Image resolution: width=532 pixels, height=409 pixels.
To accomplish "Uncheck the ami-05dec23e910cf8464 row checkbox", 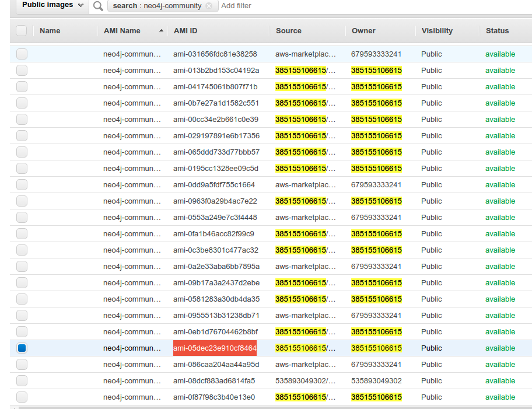I will pyautogui.click(x=22, y=348).
